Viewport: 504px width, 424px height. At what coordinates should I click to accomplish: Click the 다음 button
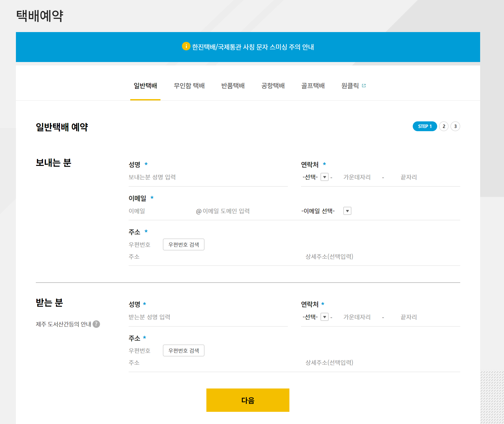248,400
